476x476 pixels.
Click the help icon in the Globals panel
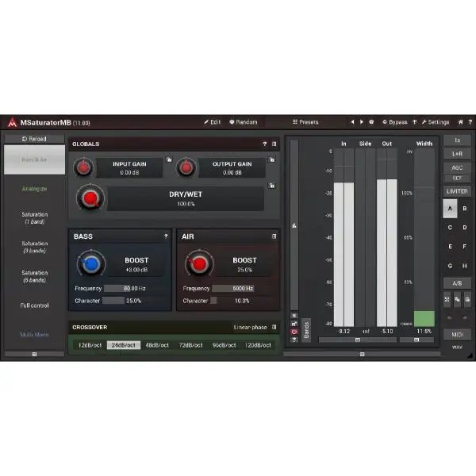(265, 144)
